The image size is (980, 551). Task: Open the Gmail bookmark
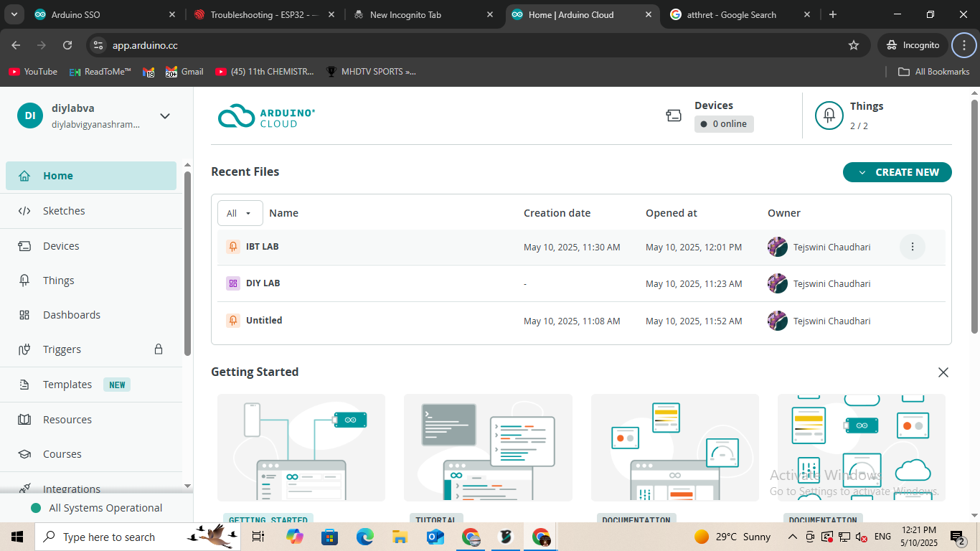(x=185, y=72)
